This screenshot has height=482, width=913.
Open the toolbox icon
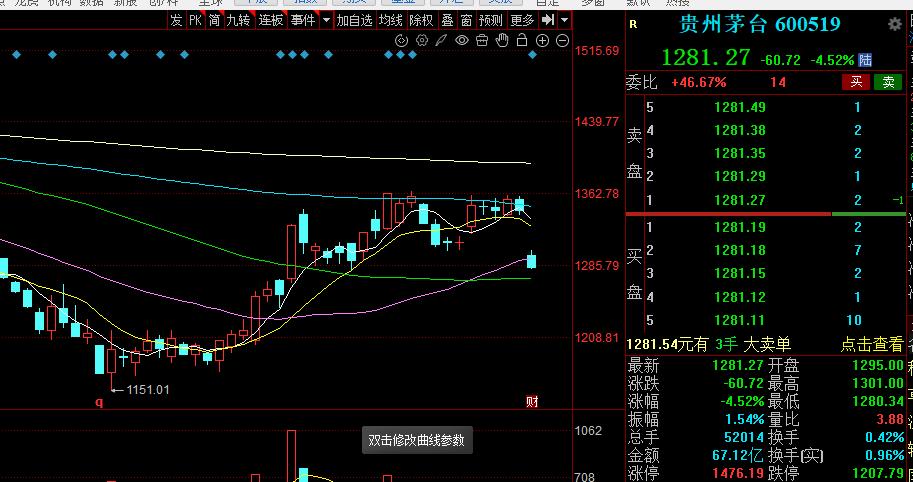click(x=482, y=40)
